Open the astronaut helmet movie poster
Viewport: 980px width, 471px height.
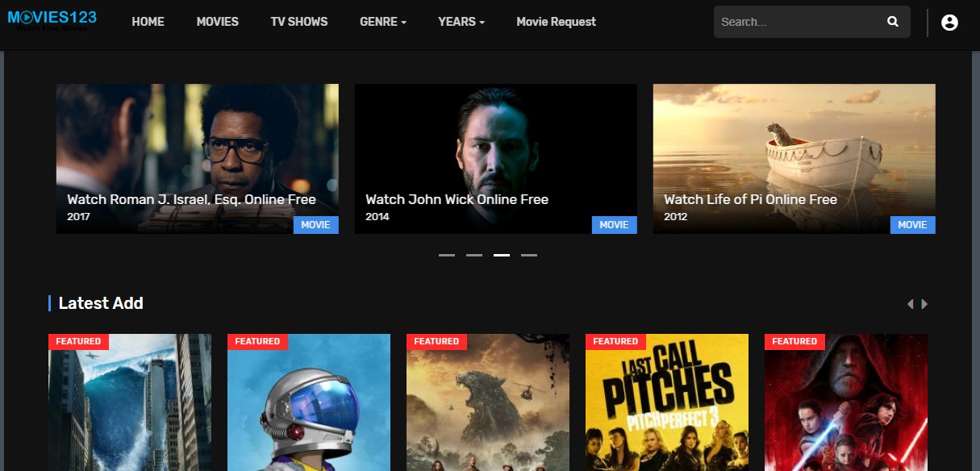pos(309,402)
